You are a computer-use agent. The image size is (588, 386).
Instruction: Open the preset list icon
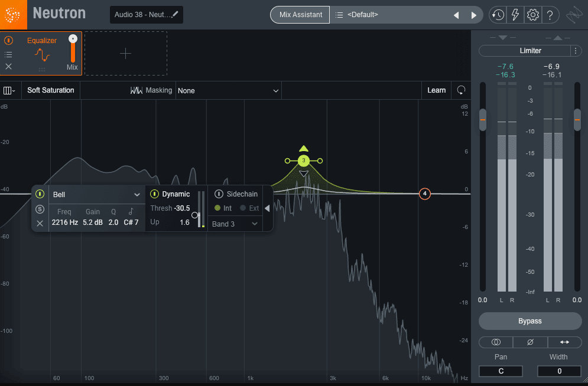pyautogui.click(x=339, y=15)
